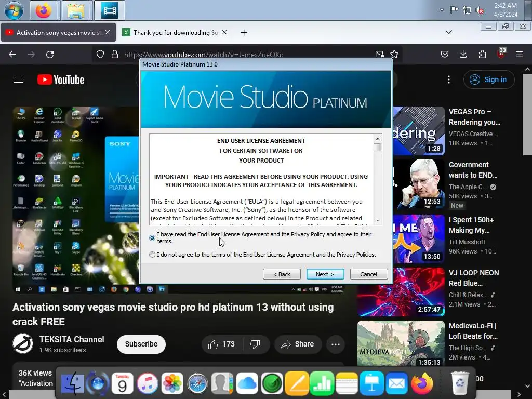Go to YouTube home via logo
This screenshot has height=399, width=532.
pos(61,79)
